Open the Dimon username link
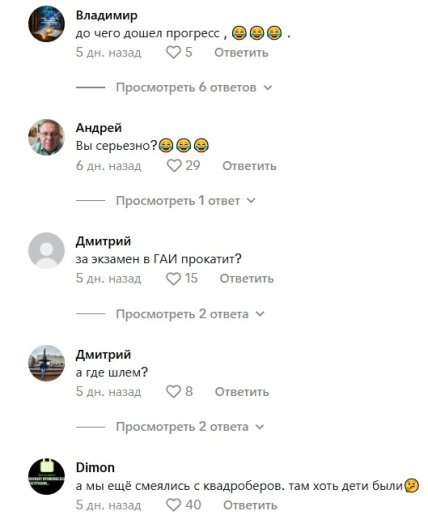The image size is (428, 528). coord(95,467)
